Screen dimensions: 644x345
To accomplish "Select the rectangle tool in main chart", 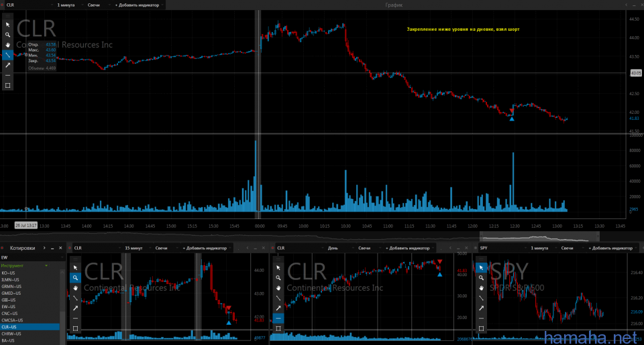I will pyautogui.click(x=7, y=85).
